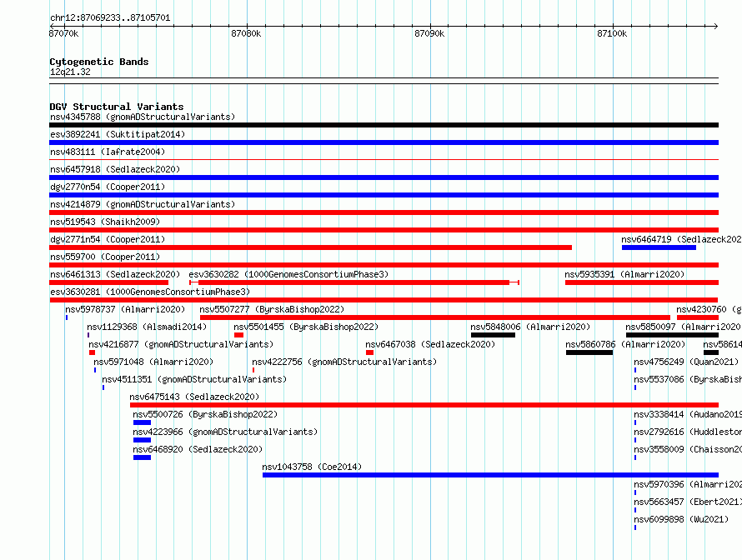
Task: Select the nsv4223966 gnomADStructuralVariants label
Action: pyautogui.click(x=225, y=432)
